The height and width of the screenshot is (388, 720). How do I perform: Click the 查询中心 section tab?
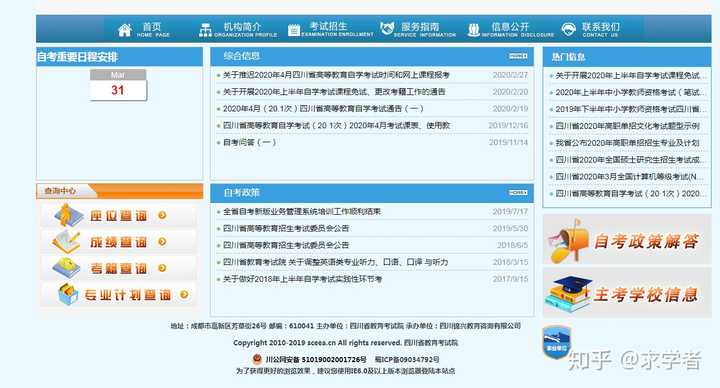point(61,191)
